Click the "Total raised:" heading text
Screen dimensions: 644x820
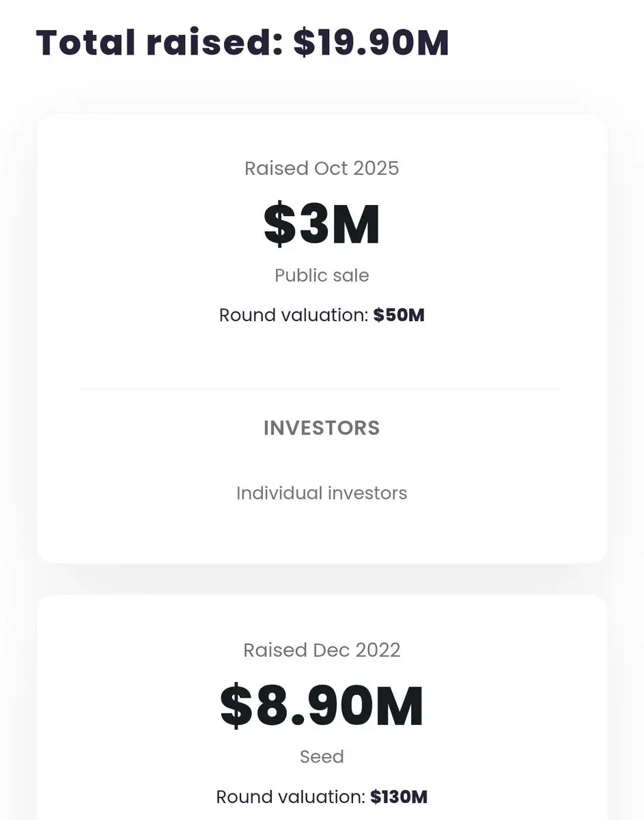[x=160, y=42]
